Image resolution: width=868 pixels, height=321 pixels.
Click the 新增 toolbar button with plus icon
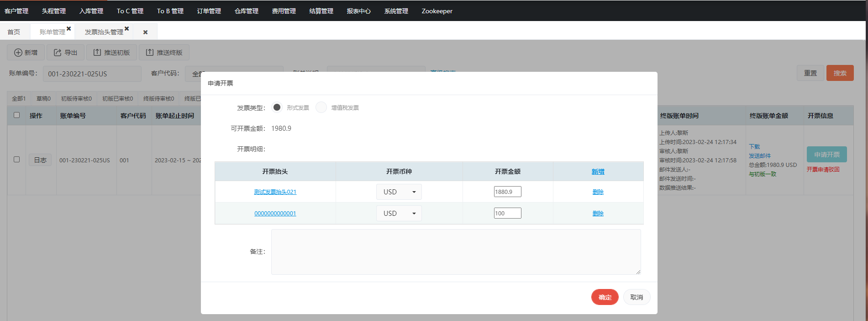pos(26,53)
